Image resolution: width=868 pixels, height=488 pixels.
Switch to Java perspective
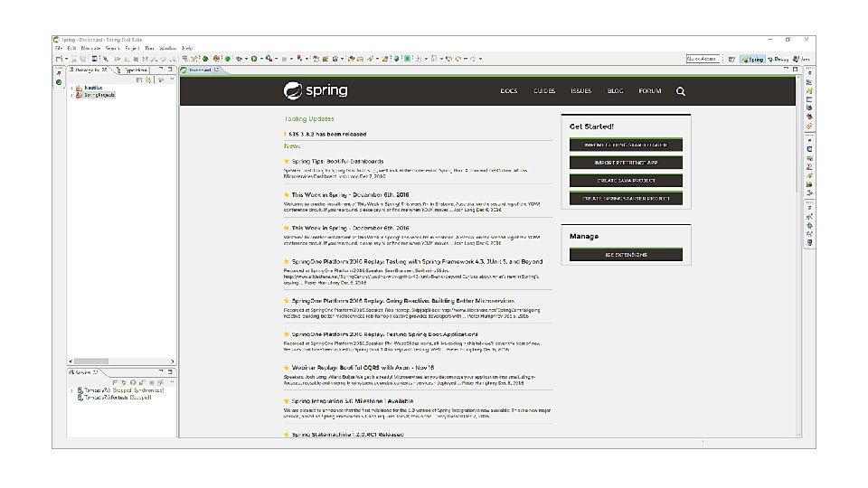(x=802, y=60)
